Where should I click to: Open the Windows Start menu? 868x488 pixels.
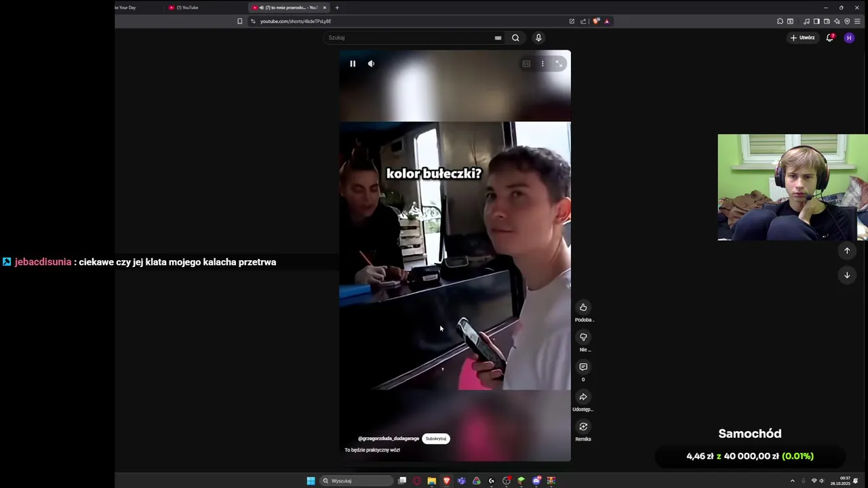click(x=311, y=481)
